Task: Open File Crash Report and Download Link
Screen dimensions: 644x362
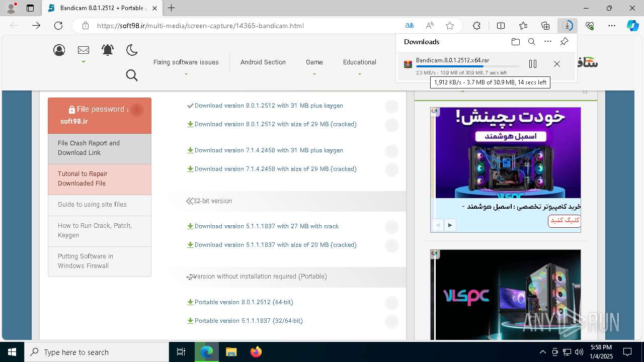Action: coord(100,148)
